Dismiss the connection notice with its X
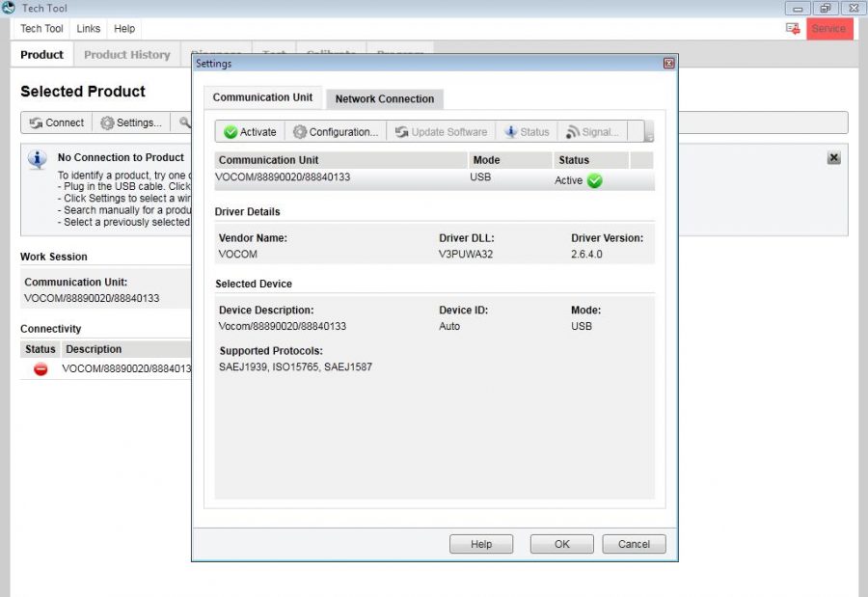Viewport: 868px width, 597px height. point(835,157)
